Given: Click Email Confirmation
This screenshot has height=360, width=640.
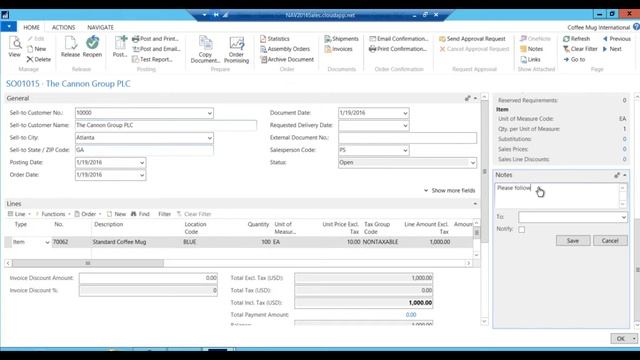Looking at the screenshot, I should click(x=399, y=39).
